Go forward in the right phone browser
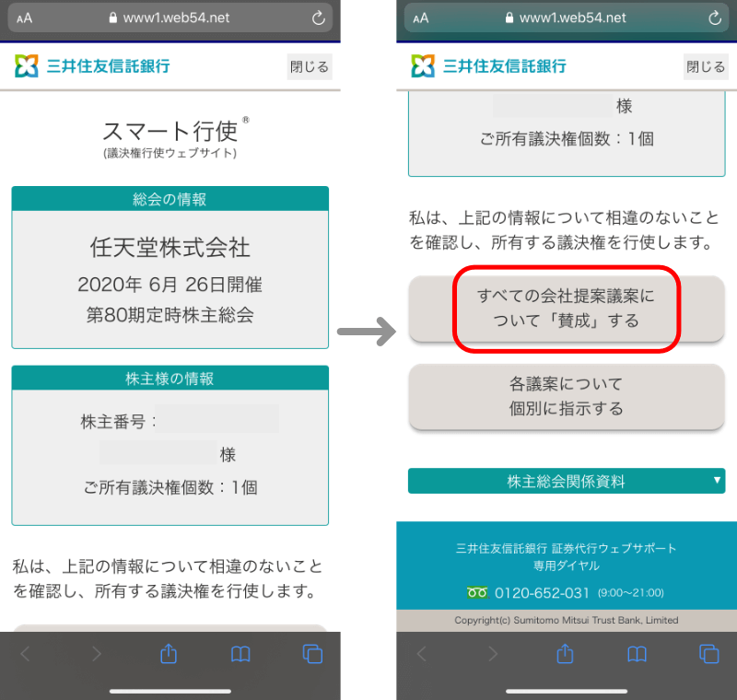The width and height of the screenshot is (737, 700). (493, 654)
